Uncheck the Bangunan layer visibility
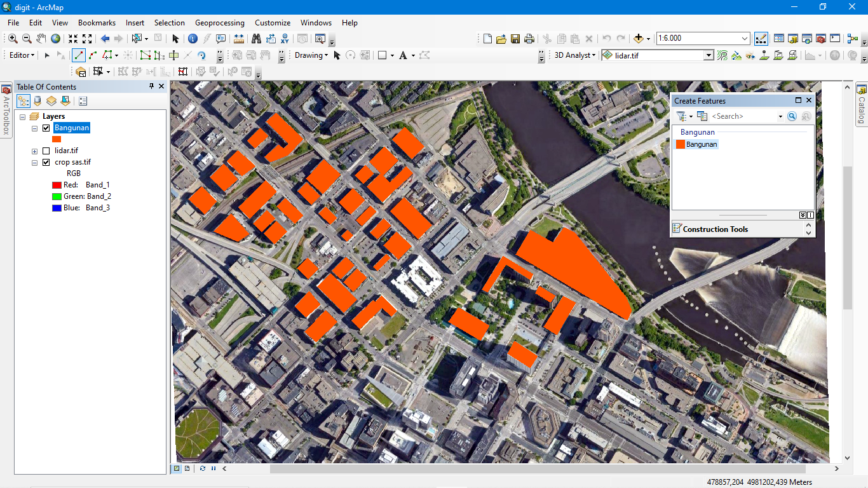The width and height of the screenshot is (868, 488). 46,128
